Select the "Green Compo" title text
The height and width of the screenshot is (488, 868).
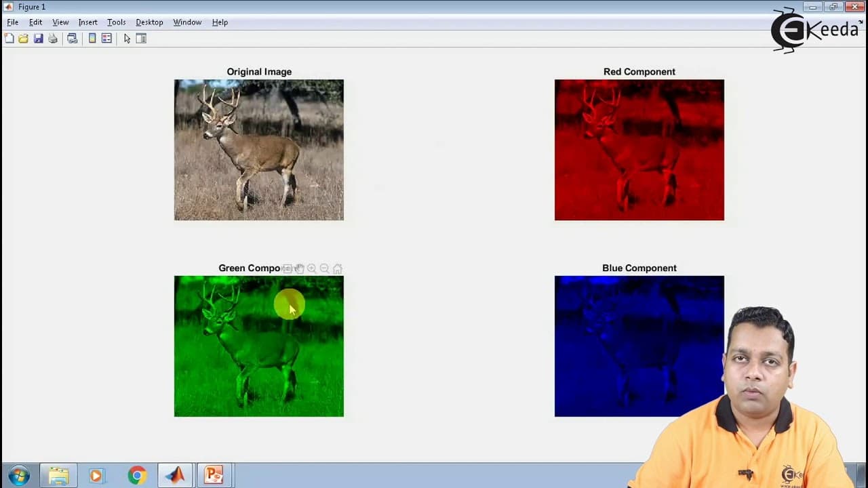point(249,268)
